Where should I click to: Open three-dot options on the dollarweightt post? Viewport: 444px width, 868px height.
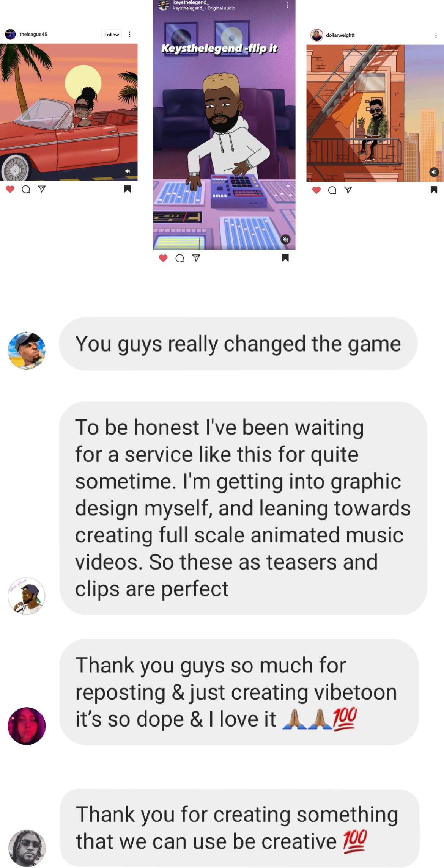pyautogui.click(x=436, y=35)
